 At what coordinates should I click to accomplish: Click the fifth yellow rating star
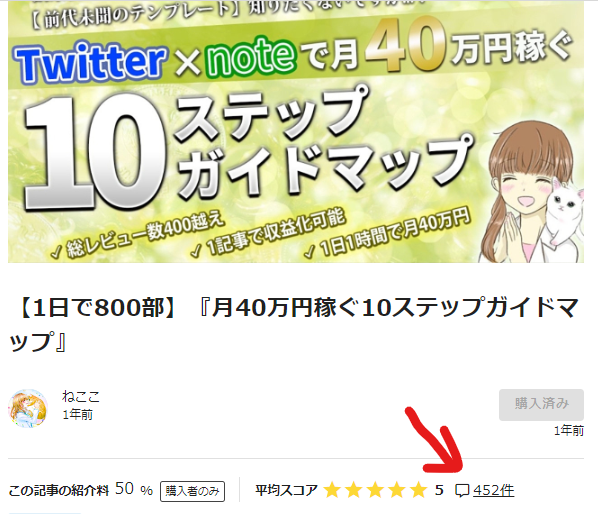(x=418, y=490)
